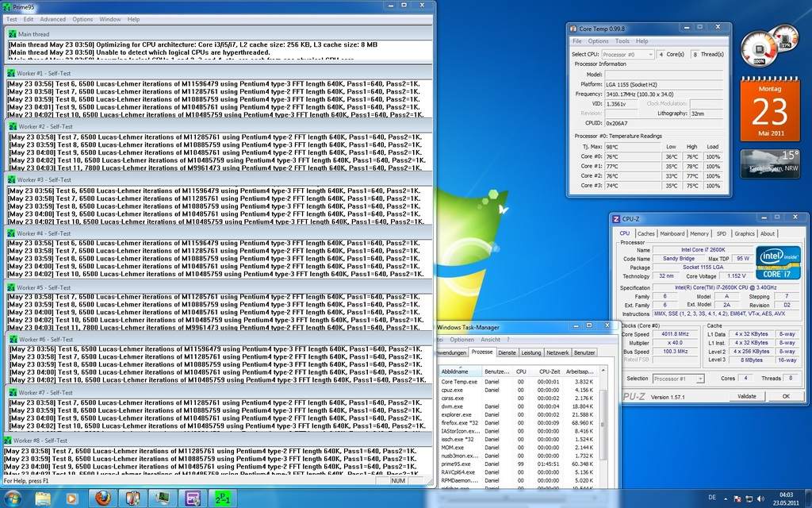Image resolution: width=812 pixels, height=508 pixels.
Task: Switch to the Graphics tab in CPU-Z
Action: [x=744, y=234]
